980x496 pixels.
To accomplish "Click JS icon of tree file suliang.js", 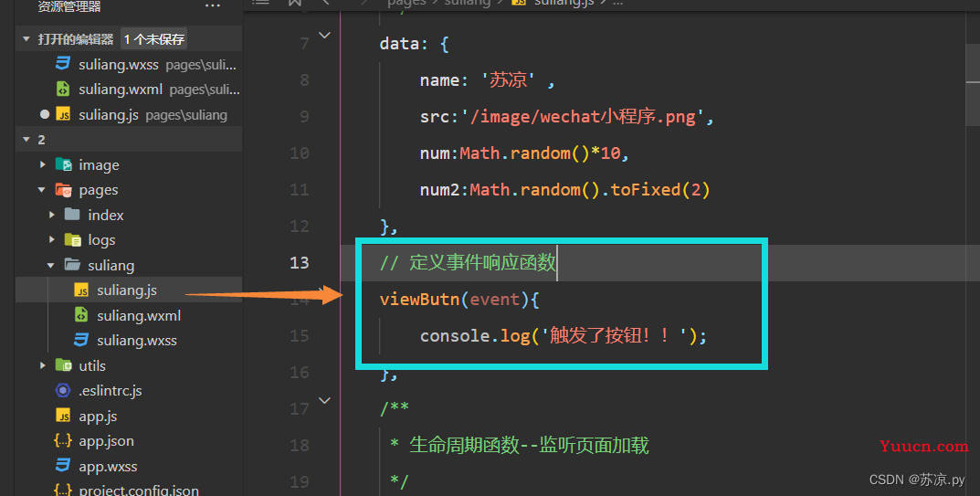I will [81, 290].
